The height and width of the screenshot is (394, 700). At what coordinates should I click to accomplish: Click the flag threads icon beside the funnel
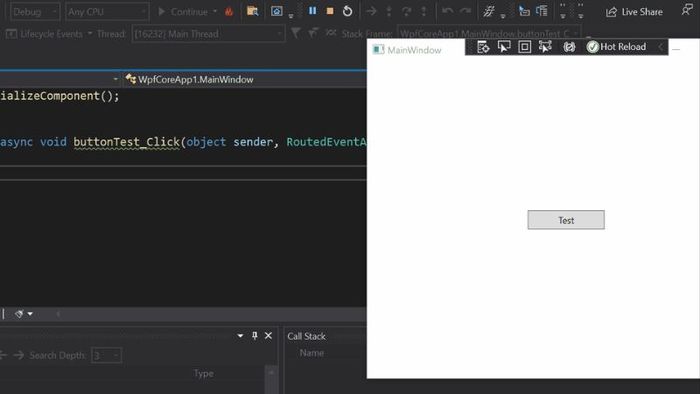pyautogui.click(x=313, y=33)
